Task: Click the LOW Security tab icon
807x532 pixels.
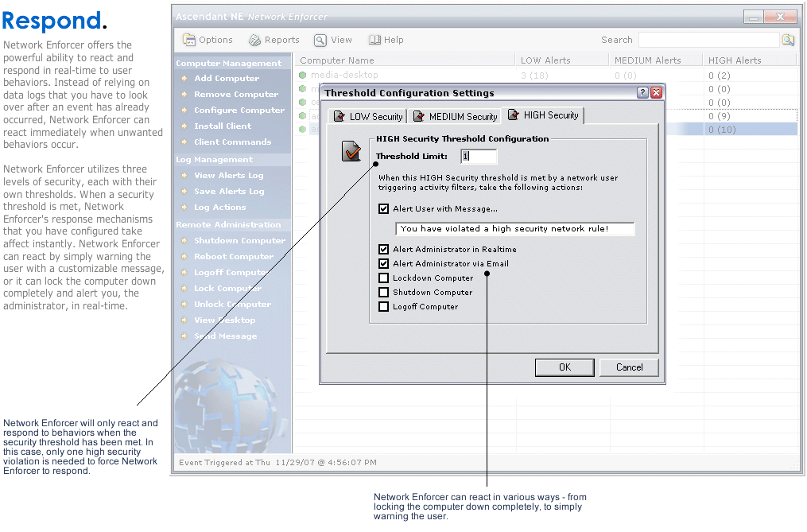Action: (339, 116)
